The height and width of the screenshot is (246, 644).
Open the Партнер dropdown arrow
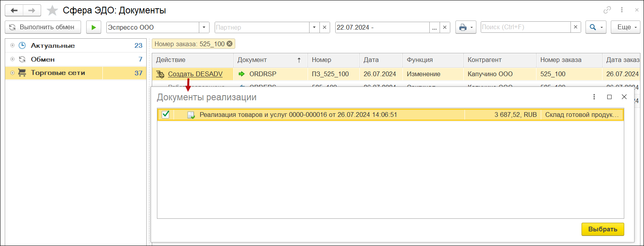314,27
